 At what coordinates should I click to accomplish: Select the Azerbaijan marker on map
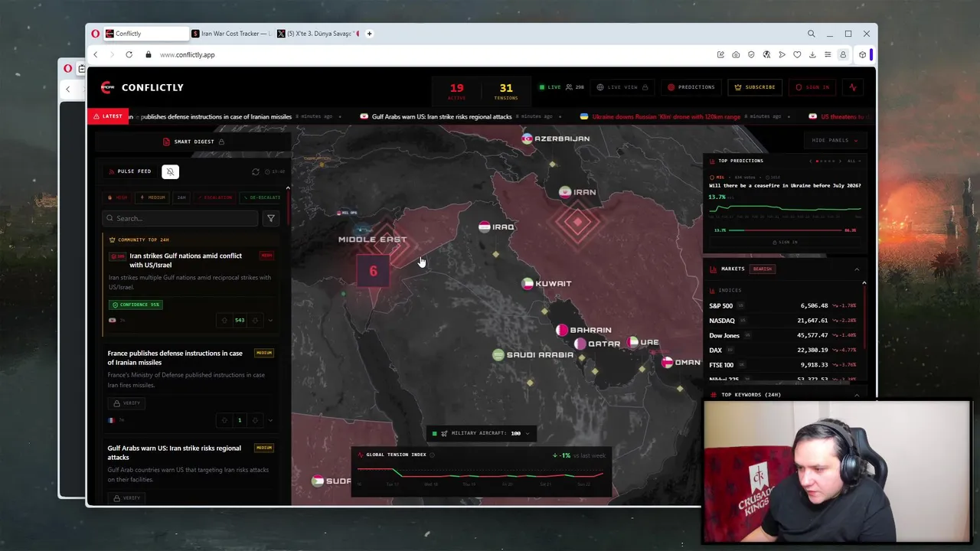click(527, 139)
